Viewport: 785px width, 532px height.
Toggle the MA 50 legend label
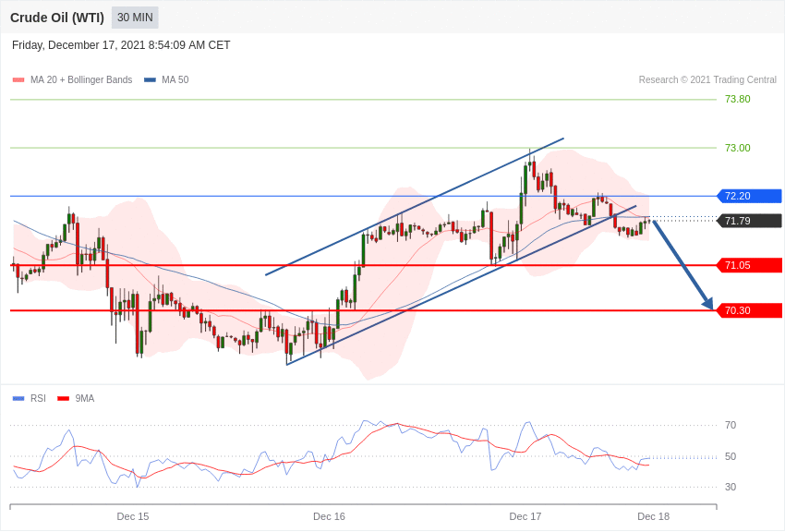pos(175,80)
